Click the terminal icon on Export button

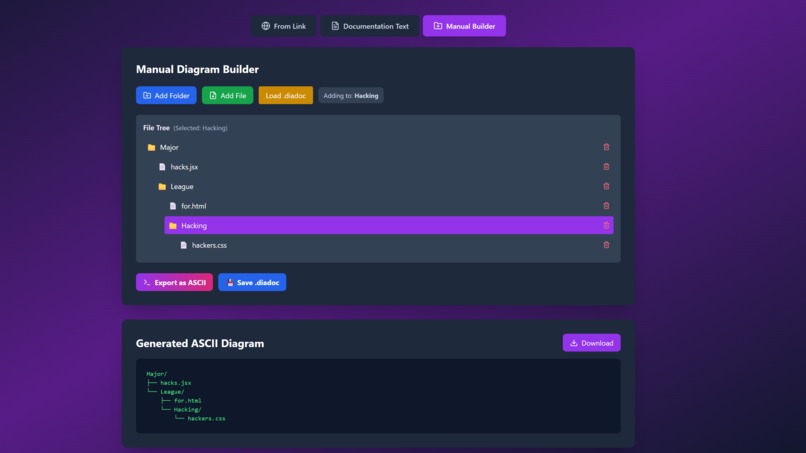pos(146,282)
